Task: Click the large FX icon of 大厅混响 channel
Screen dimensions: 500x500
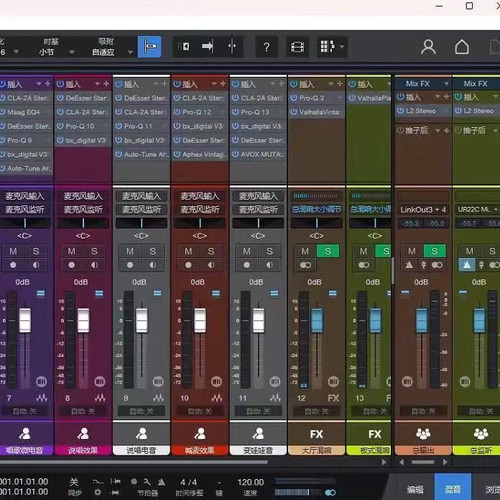Action: (x=316, y=434)
